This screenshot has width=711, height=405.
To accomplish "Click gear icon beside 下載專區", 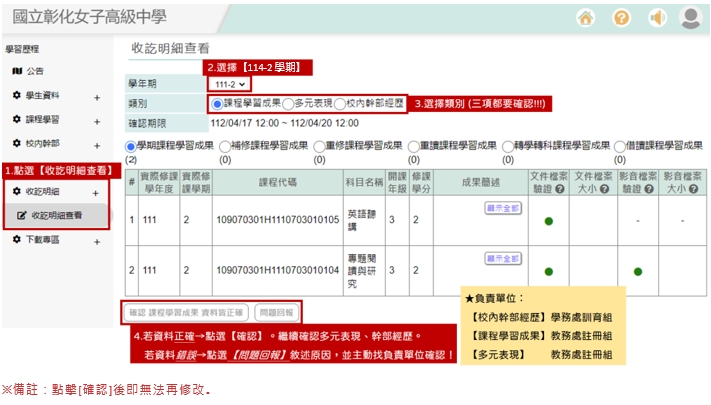I will [x=17, y=239].
